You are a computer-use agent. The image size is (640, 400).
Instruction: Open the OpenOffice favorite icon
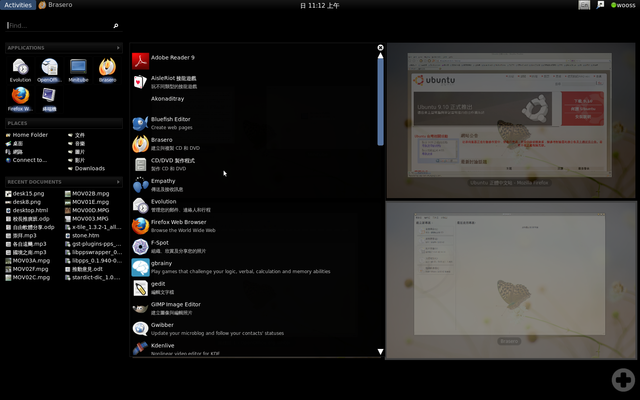49,70
